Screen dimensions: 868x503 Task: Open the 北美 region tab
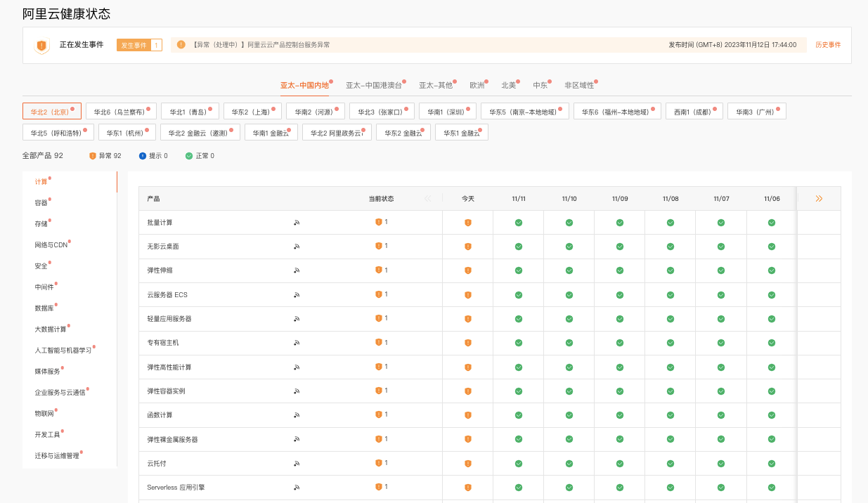click(x=509, y=85)
